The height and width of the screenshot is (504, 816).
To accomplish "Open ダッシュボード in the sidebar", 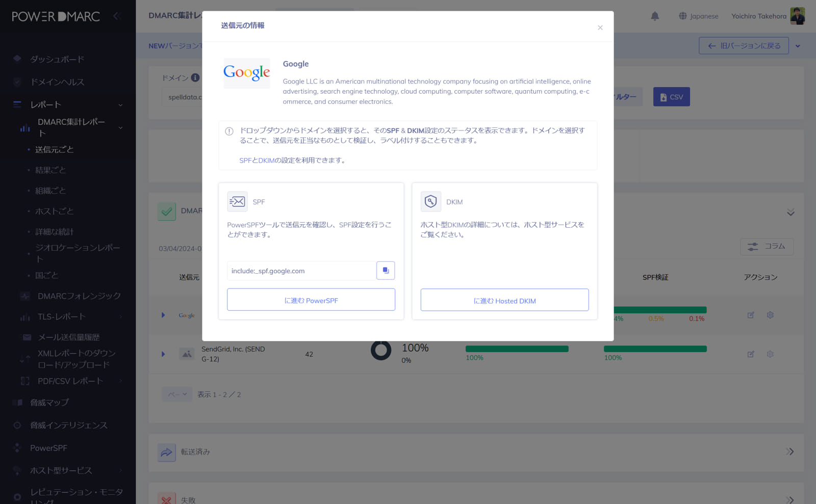I will 57,59.
